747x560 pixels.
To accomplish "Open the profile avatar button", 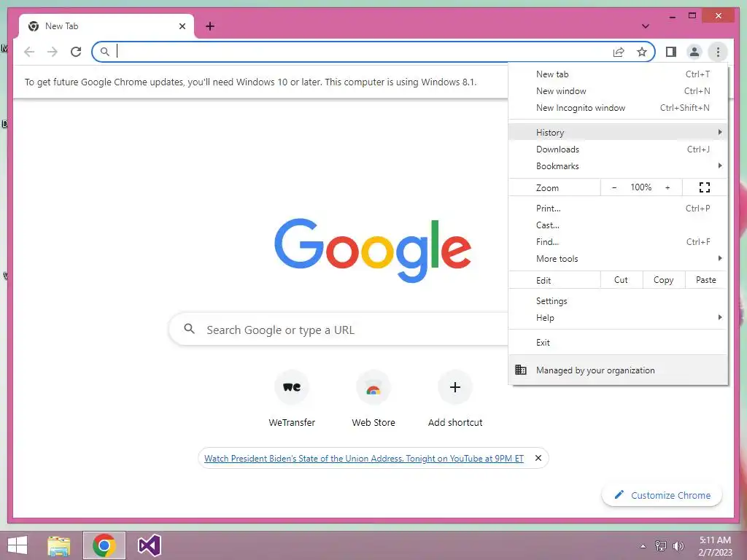I will pos(694,52).
